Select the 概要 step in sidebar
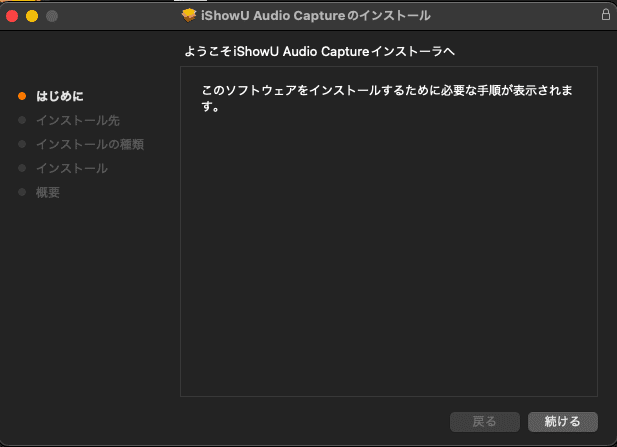This screenshot has width=617, height=447. (x=48, y=192)
